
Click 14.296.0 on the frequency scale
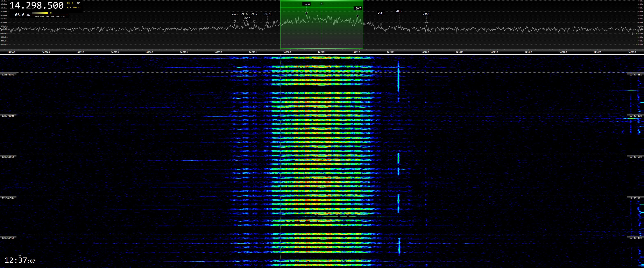tap(149, 52)
